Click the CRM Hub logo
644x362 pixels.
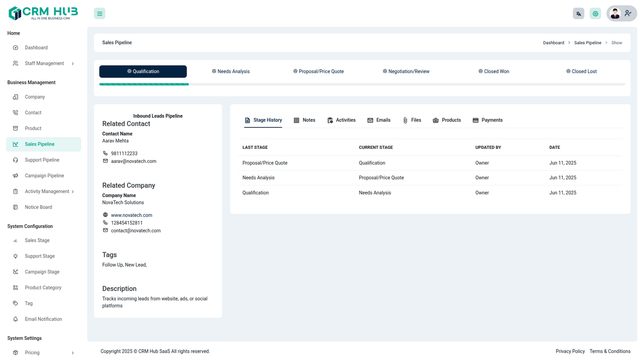pyautogui.click(x=43, y=13)
